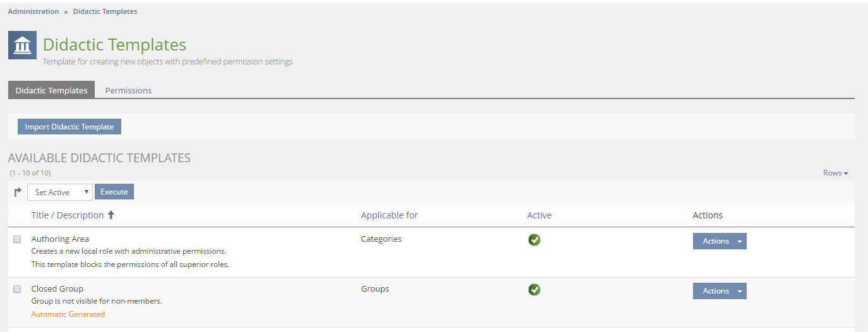Open the Set Active dropdown
The width and height of the screenshot is (868, 332).
pos(60,192)
